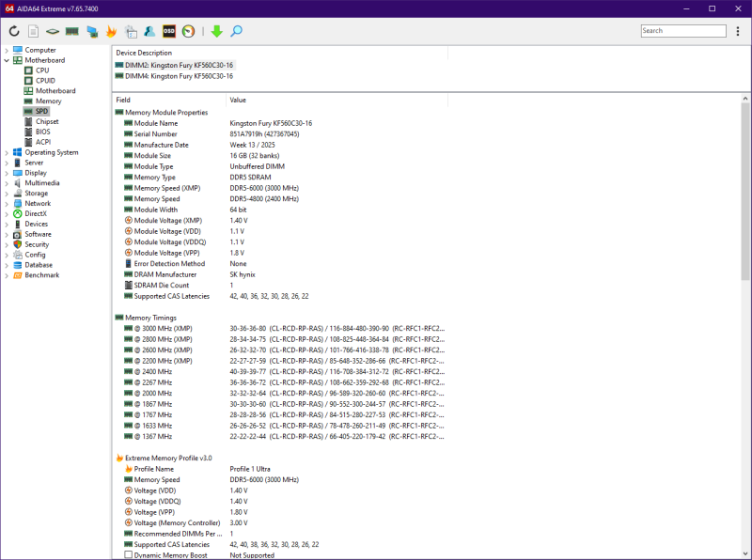The width and height of the screenshot is (752, 560).
Task: Select the Profile Name row
Action: (x=280, y=469)
